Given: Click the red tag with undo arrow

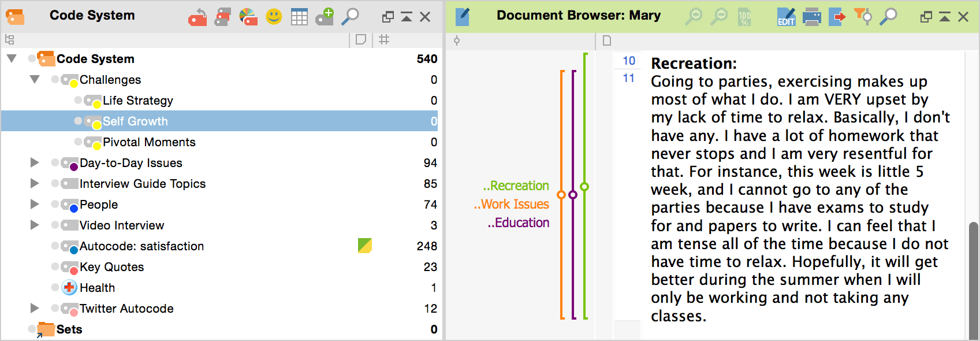Looking at the screenshot, I should coord(198,17).
